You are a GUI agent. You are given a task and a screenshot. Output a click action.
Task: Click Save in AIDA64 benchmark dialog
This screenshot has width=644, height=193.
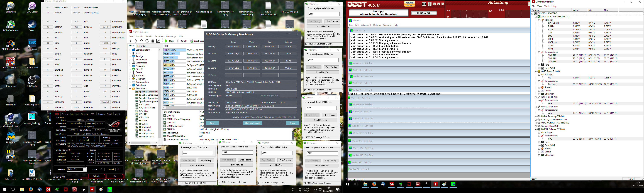212,123
